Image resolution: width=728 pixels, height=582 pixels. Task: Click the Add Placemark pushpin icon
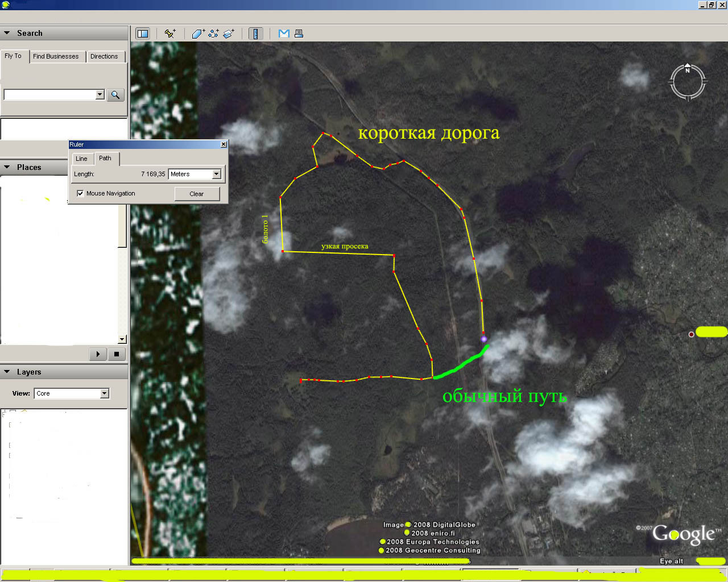(x=169, y=34)
